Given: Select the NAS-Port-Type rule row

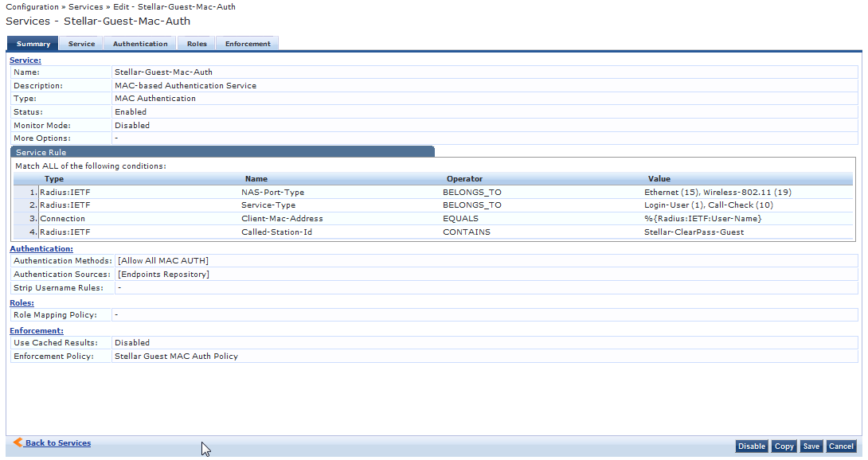Looking at the screenshot, I should click(272, 193).
